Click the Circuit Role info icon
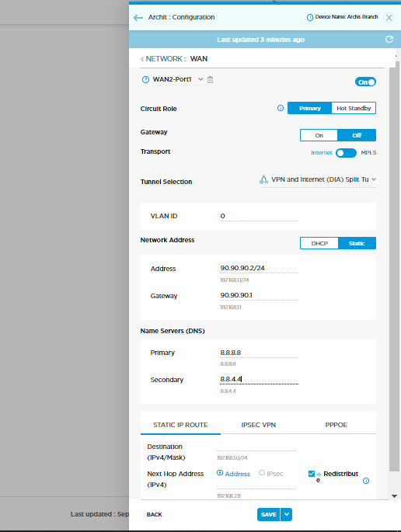401x532 pixels. [x=281, y=108]
